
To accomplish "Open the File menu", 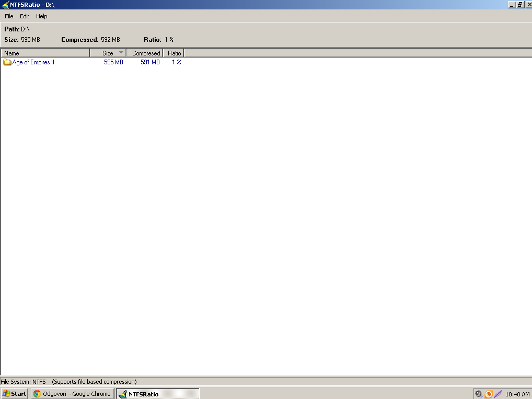I will tap(9, 16).
